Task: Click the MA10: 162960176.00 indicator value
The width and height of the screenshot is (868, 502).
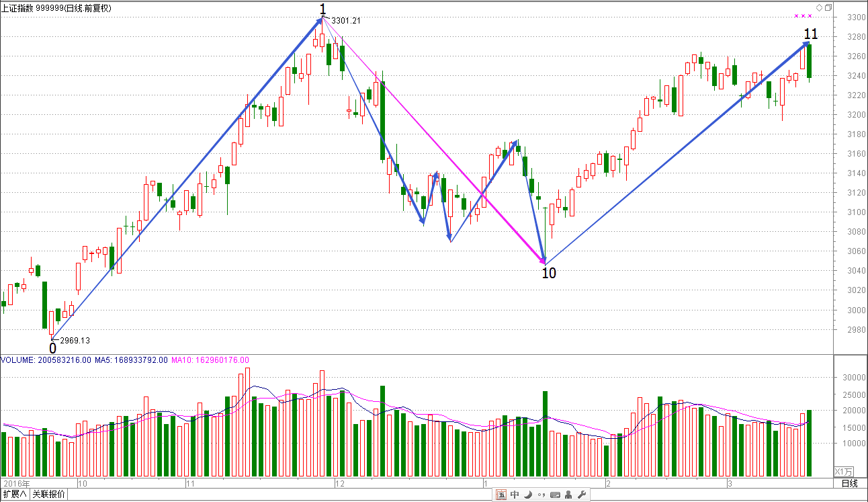Action: click(210, 360)
